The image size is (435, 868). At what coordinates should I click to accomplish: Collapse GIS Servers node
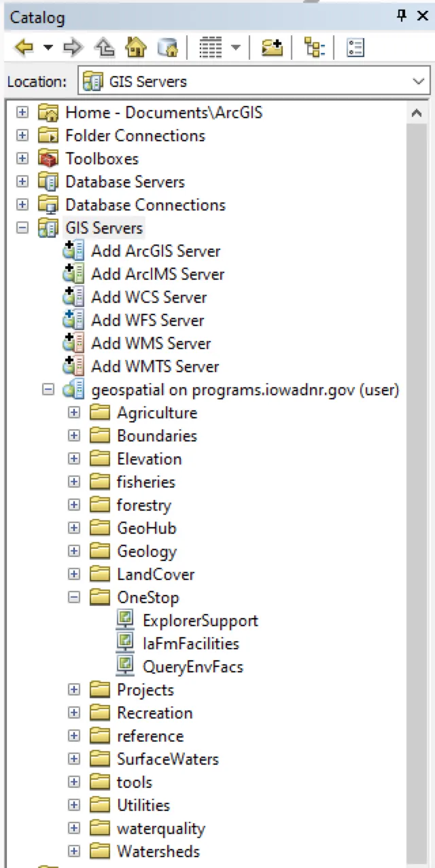point(22,228)
